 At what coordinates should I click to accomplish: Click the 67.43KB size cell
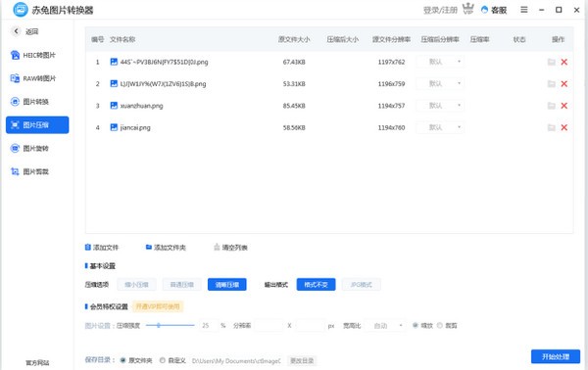click(294, 63)
